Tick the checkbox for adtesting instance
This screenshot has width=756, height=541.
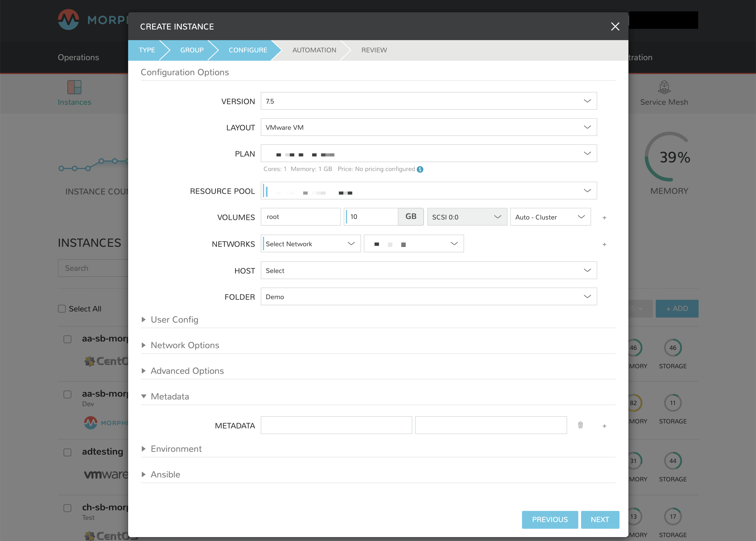(68, 452)
